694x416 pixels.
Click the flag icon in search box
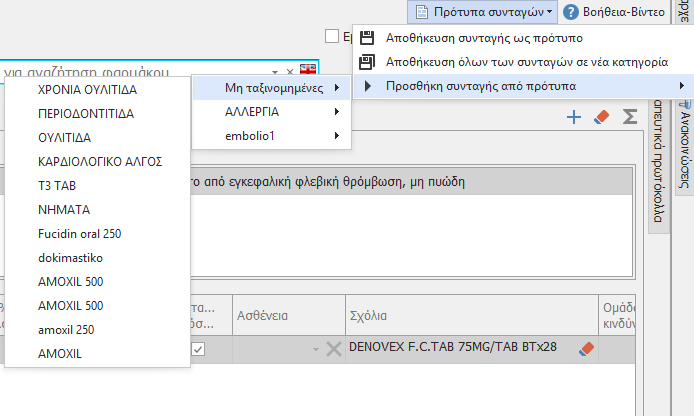pos(309,71)
